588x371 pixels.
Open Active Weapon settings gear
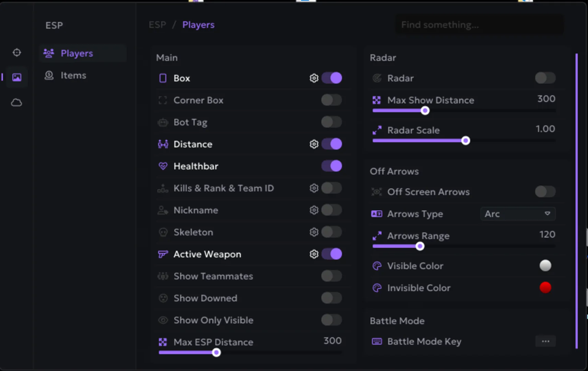click(x=314, y=254)
